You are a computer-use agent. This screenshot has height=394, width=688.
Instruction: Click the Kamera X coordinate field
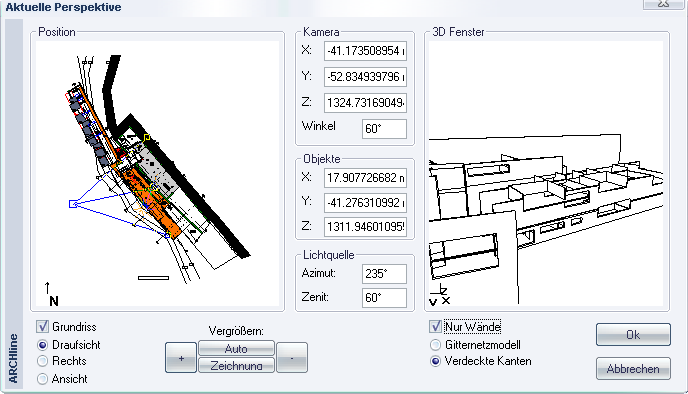pyautogui.click(x=365, y=51)
